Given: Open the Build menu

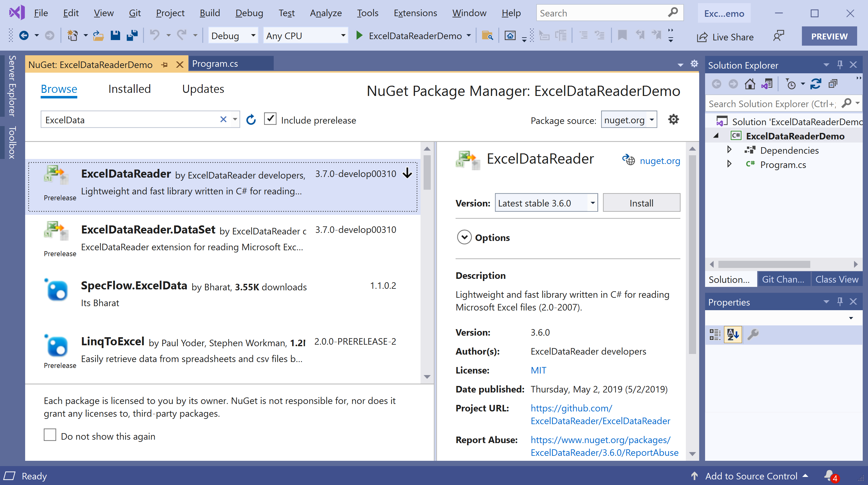Looking at the screenshot, I should pyautogui.click(x=209, y=13).
